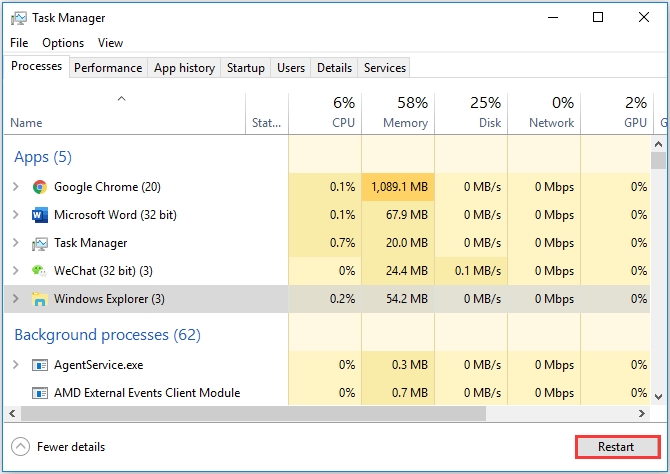Expand the WeChat (32 bit) (3) group
The image size is (670, 474).
(16, 271)
